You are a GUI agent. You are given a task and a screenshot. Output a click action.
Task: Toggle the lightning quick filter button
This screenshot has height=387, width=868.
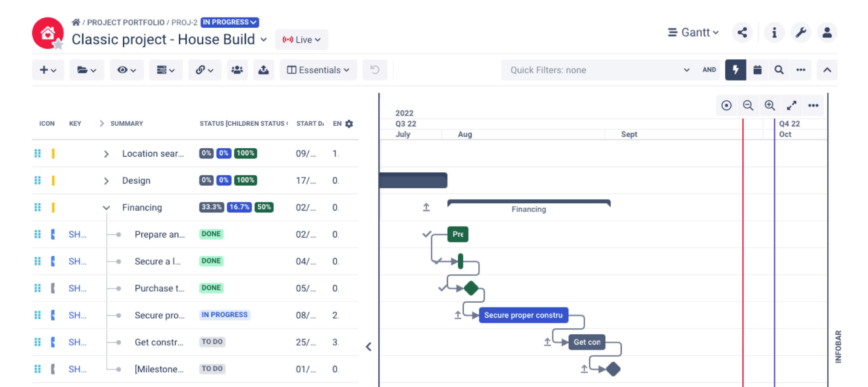[x=736, y=70]
